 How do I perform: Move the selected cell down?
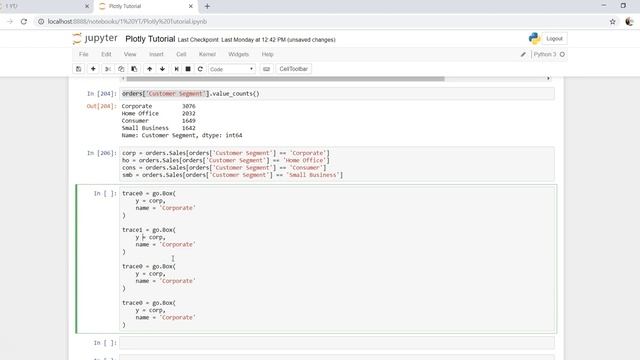pos(162,69)
